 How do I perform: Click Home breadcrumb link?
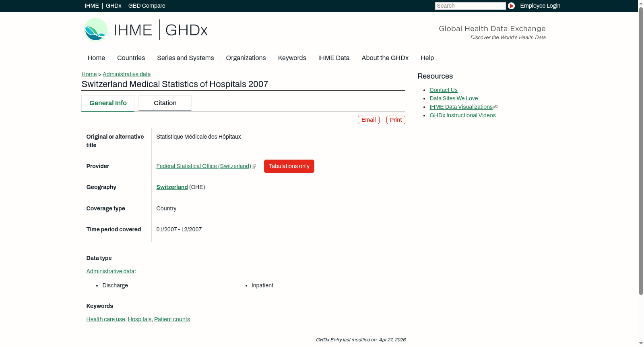point(89,74)
